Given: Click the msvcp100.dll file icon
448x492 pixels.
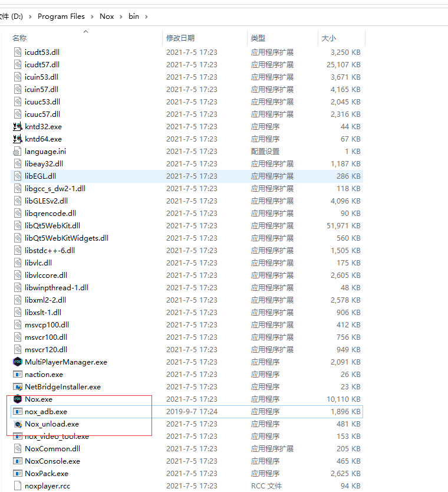Looking at the screenshot, I should [x=18, y=325].
